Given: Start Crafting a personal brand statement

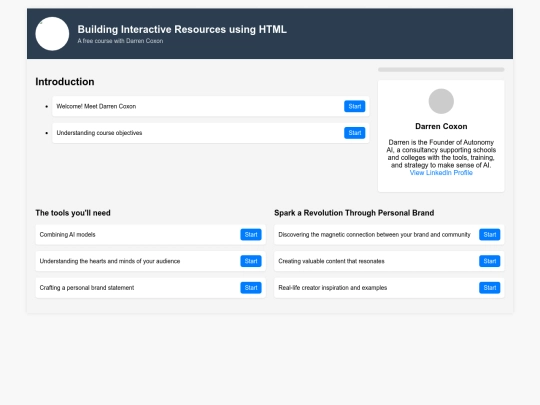Looking at the screenshot, I should [x=251, y=288].
